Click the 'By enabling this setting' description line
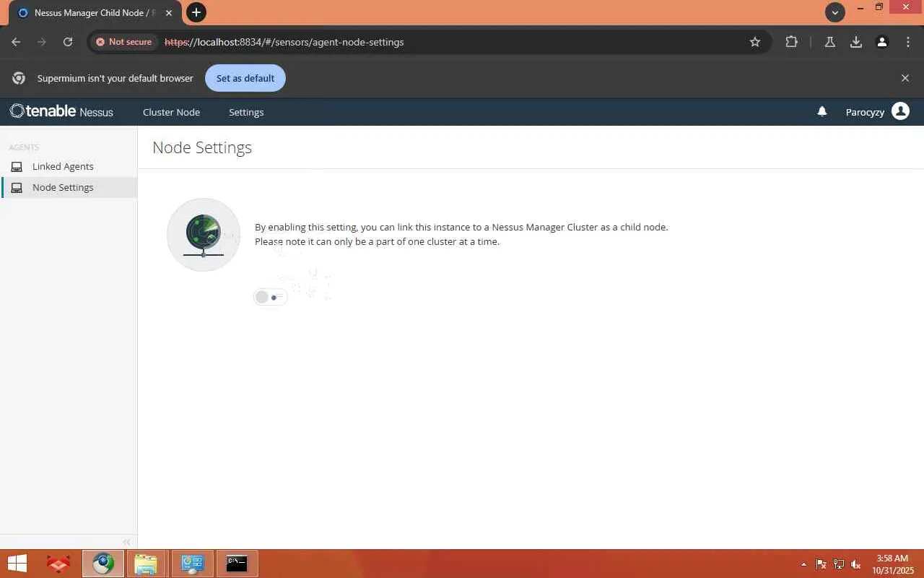Image resolution: width=924 pixels, height=578 pixels. [x=461, y=227]
